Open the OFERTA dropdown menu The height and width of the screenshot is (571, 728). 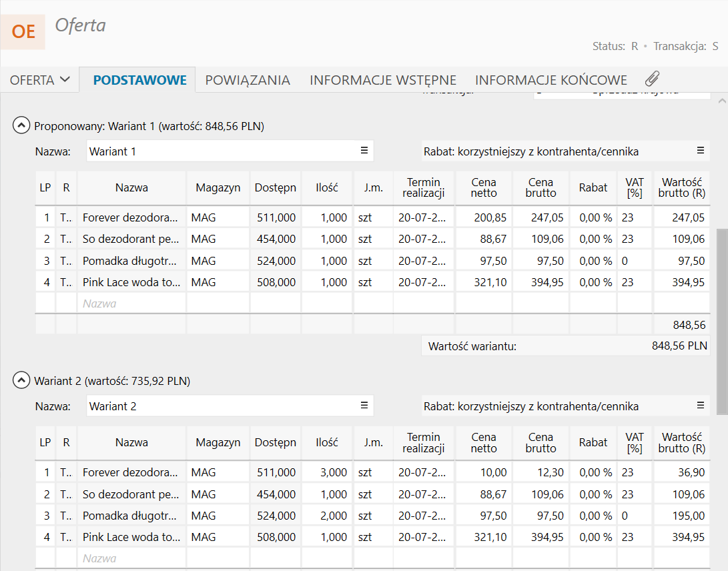point(39,80)
